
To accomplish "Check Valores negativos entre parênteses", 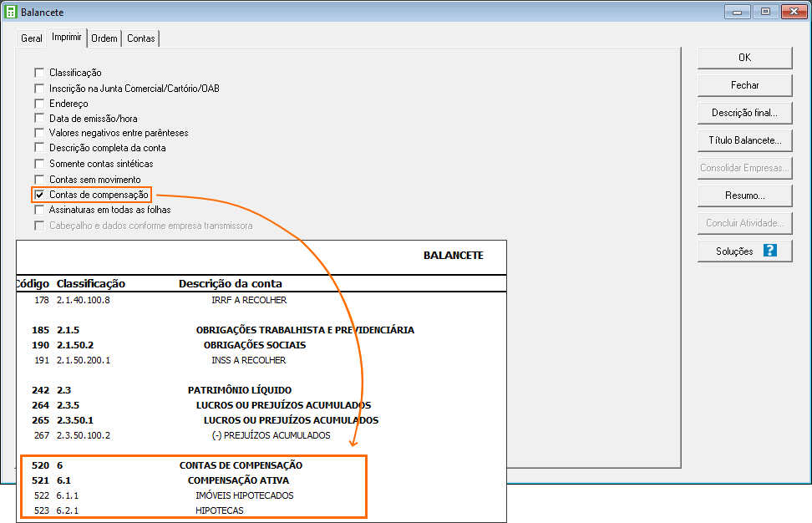I will [39, 133].
